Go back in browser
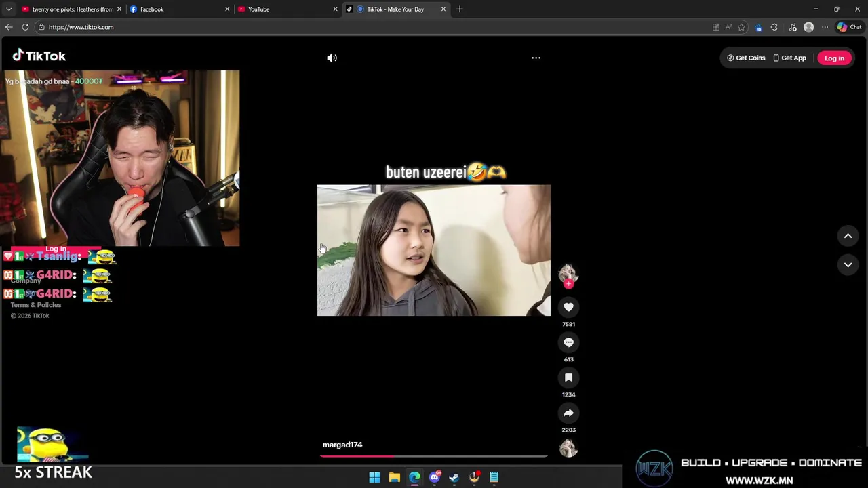Viewport: 868px width, 488px height. pyautogui.click(x=9, y=27)
